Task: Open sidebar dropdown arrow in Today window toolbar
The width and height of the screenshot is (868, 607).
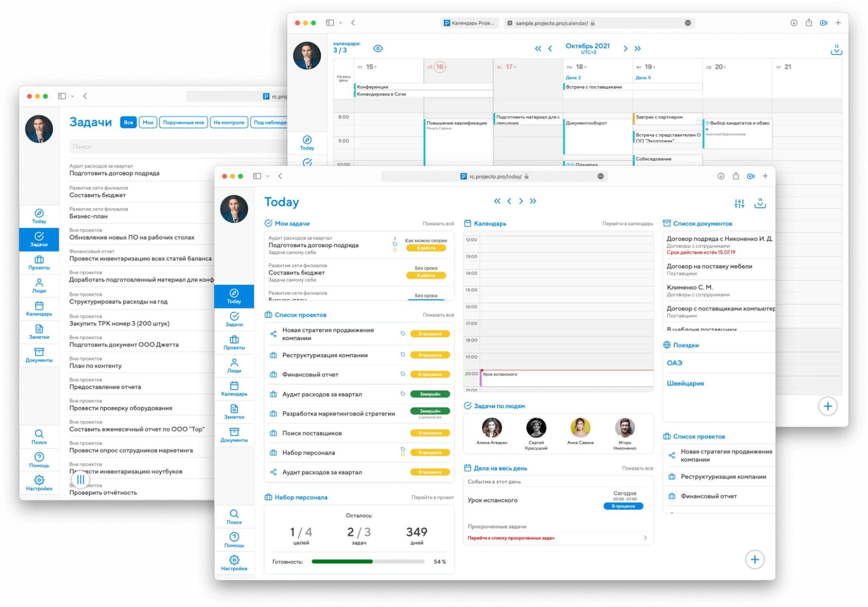Action: (267, 176)
